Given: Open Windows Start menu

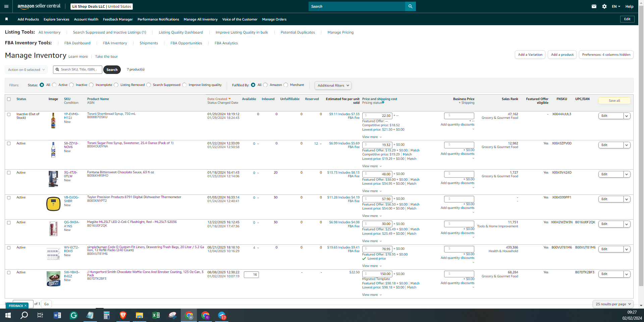Looking at the screenshot, I should coord(8,315).
